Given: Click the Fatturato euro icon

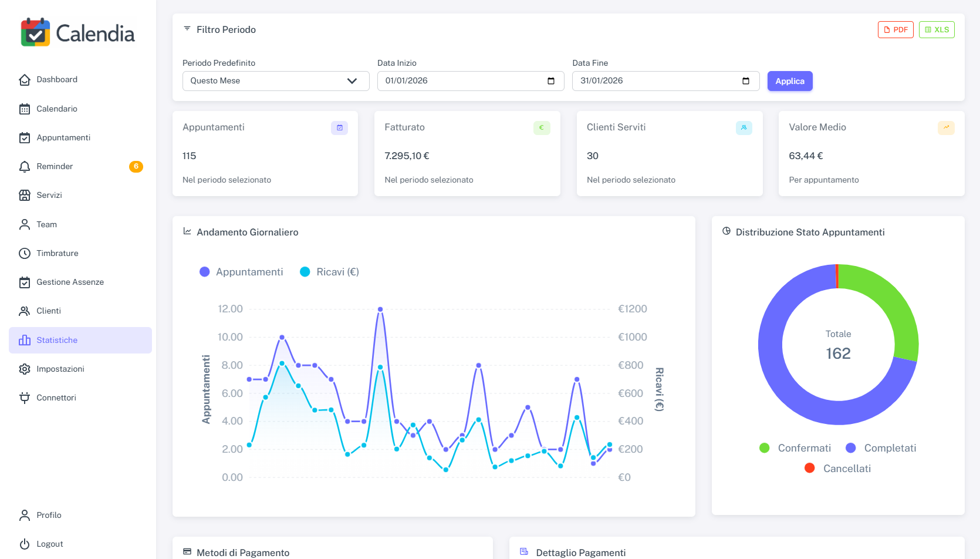Looking at the screenshot, I should 541,128.
